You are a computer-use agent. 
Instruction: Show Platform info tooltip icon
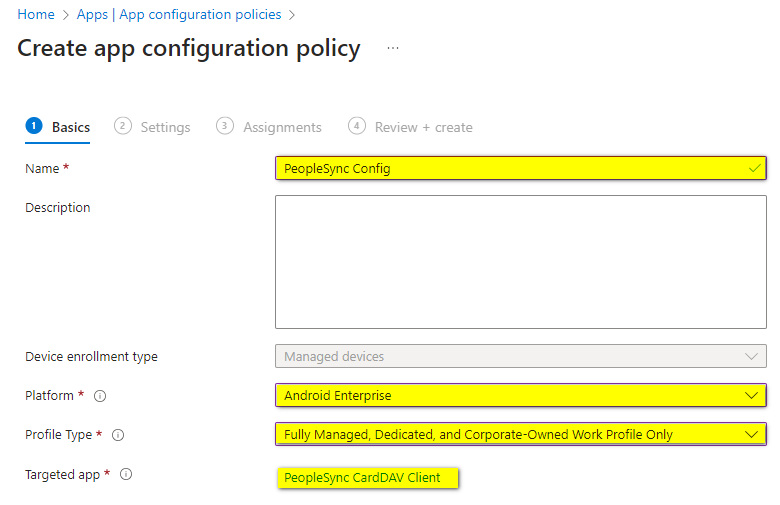[x=100, y=396]
